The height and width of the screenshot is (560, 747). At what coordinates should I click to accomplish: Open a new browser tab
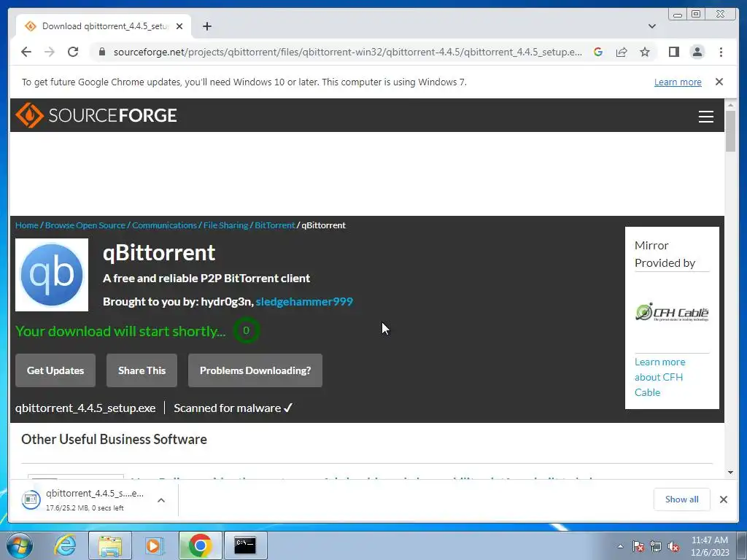click(206, 26)
